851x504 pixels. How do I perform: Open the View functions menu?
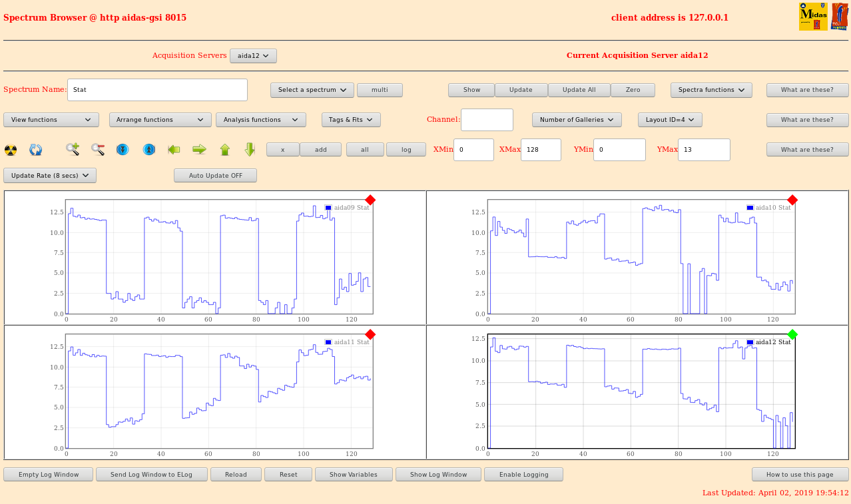(x=51, y=120)
